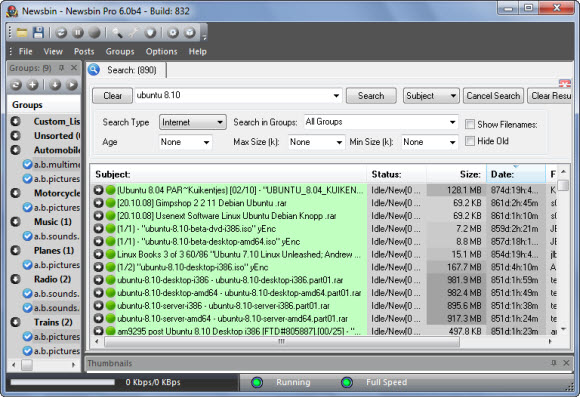
Task: Add a group with the plus icon
Action: click(x=33, y=85)
